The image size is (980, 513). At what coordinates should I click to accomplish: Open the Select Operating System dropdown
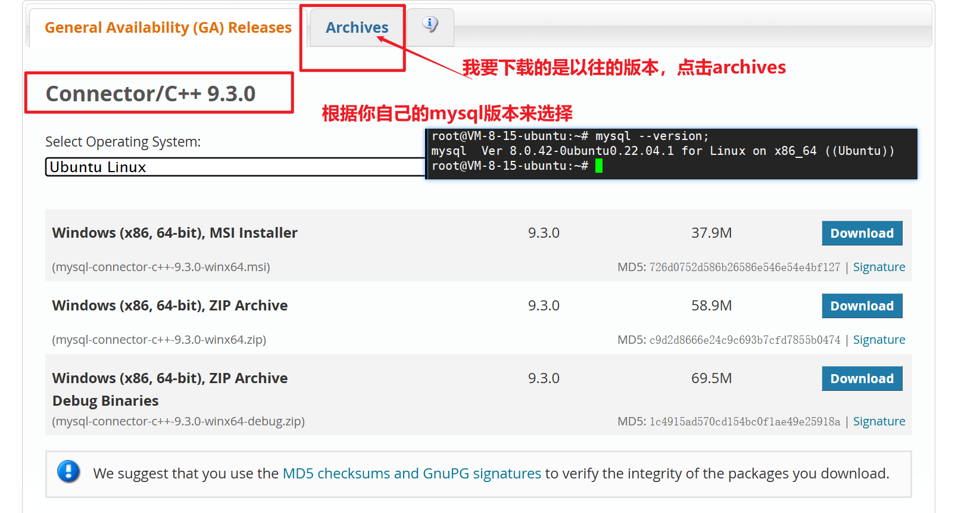[235, 167]
